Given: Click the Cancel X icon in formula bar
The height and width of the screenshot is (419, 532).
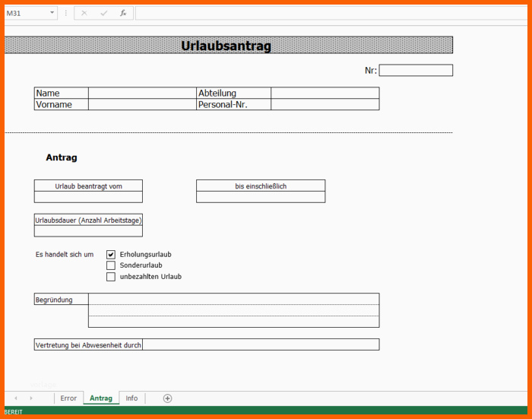Looking at the screenshot, I should coord(84,13).
